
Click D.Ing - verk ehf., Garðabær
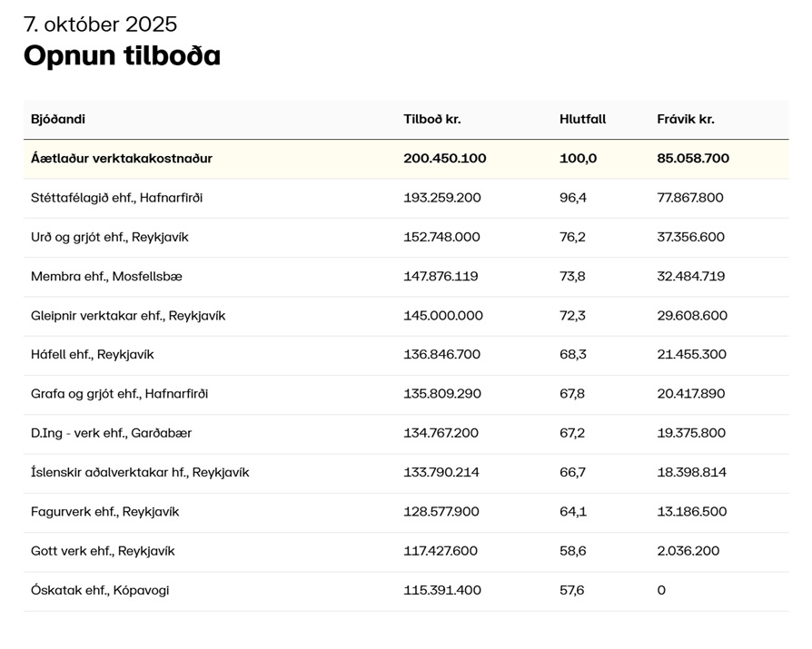111,433
